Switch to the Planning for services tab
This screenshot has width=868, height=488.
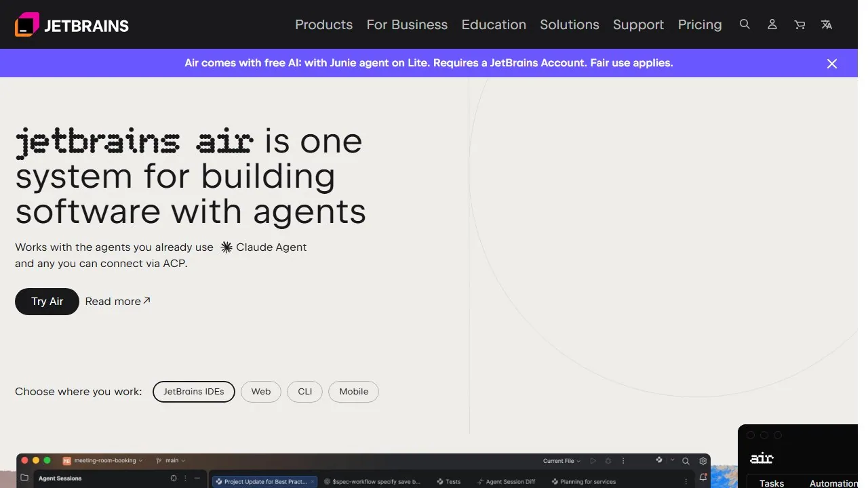[584, 481]
